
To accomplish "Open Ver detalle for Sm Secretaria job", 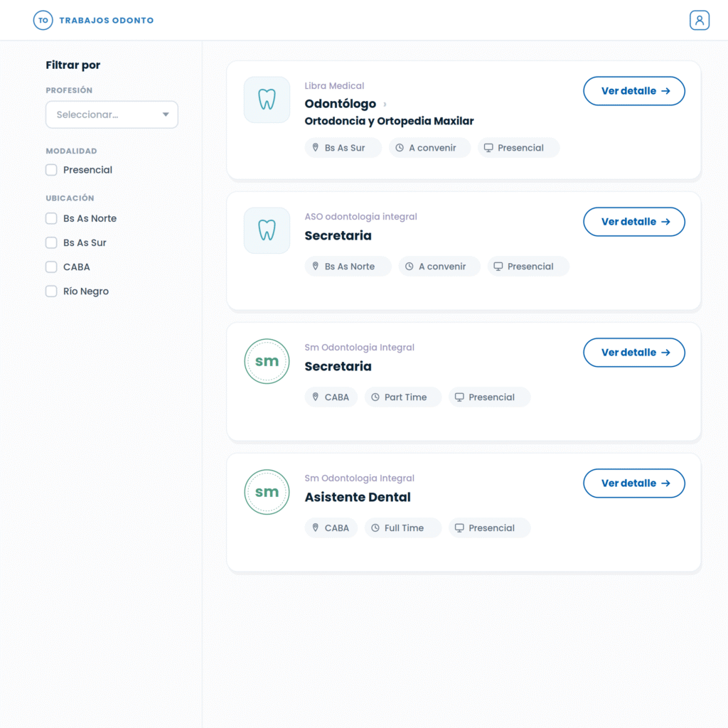I will pyautogui.click(x=634, y=353).
